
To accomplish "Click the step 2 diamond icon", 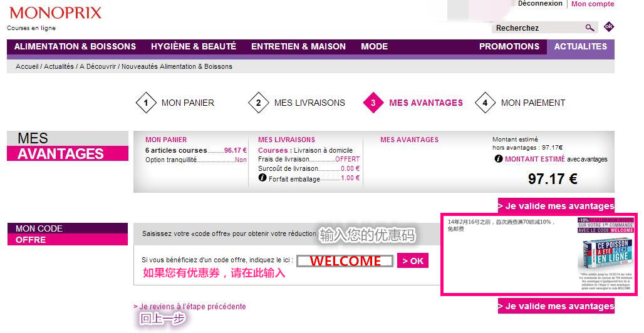I will coord(259,103).
